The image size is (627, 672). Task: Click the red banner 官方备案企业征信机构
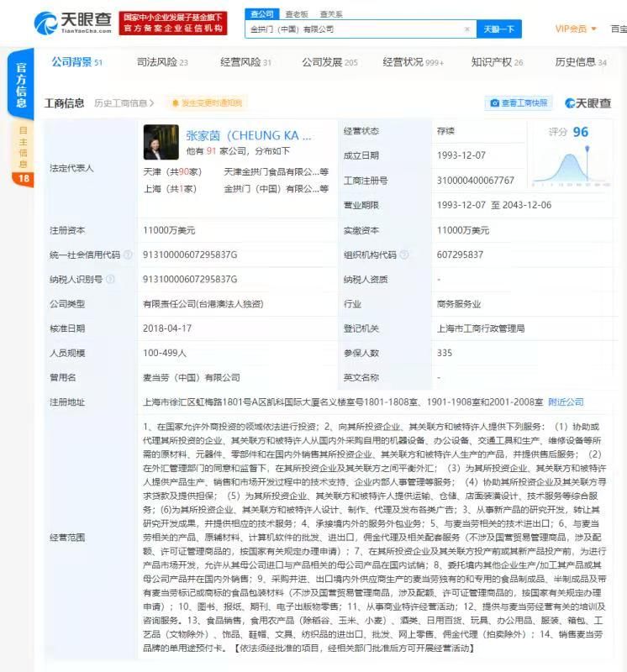click(173, 24)
